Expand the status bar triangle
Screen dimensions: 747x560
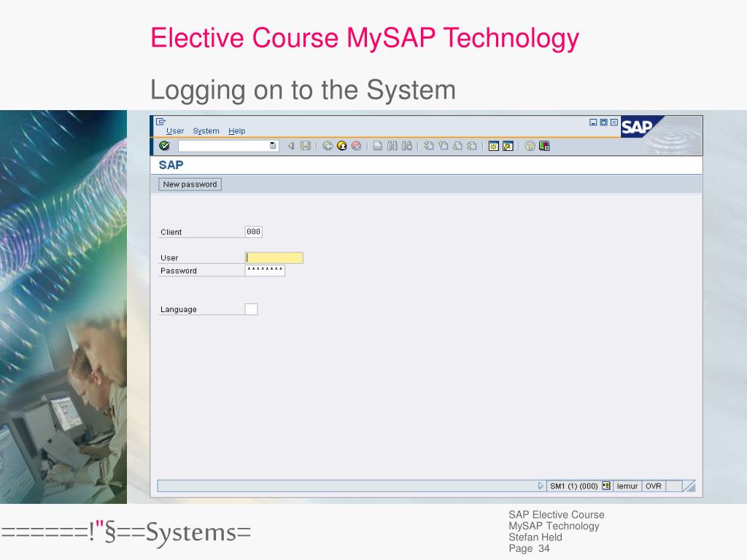point(541,486)
